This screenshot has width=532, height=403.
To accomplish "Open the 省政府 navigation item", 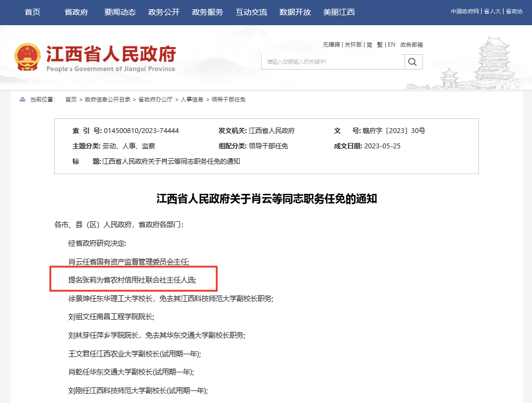I will [x=76, y=12].
